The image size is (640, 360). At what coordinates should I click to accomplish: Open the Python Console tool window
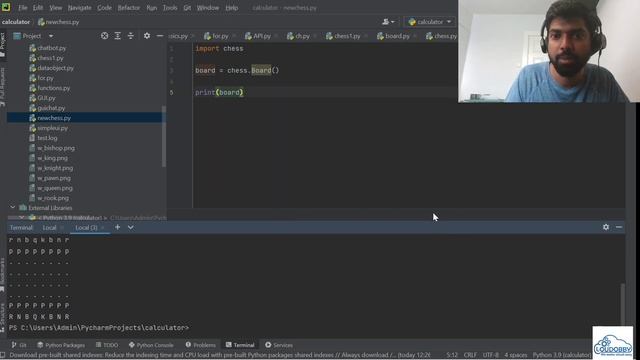(151, 345)
